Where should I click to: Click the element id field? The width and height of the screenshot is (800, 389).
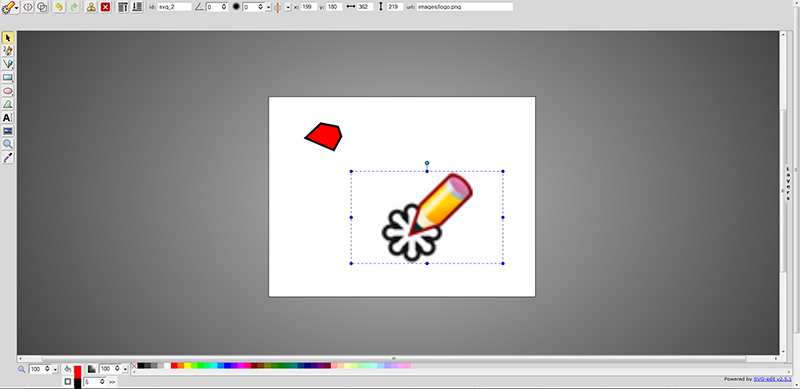[174, 7]
